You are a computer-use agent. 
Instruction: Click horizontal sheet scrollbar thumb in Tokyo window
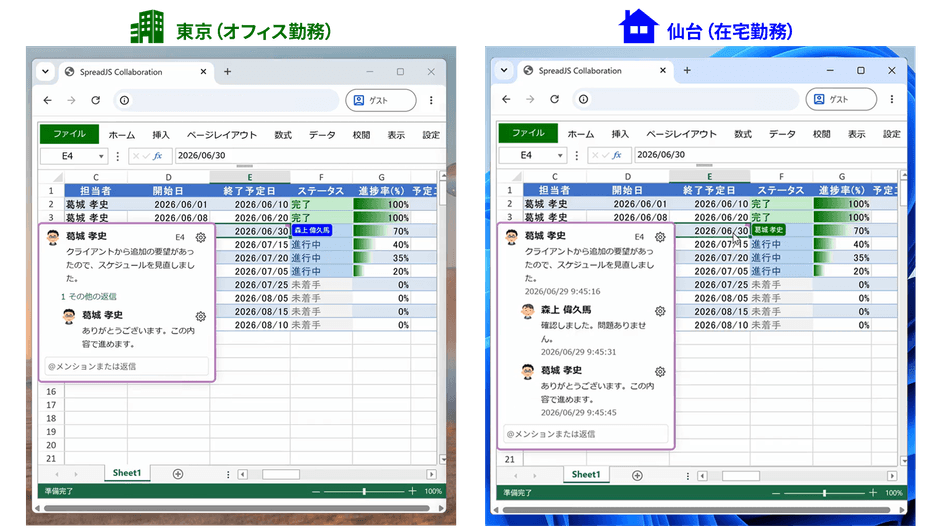pos(281,474)
